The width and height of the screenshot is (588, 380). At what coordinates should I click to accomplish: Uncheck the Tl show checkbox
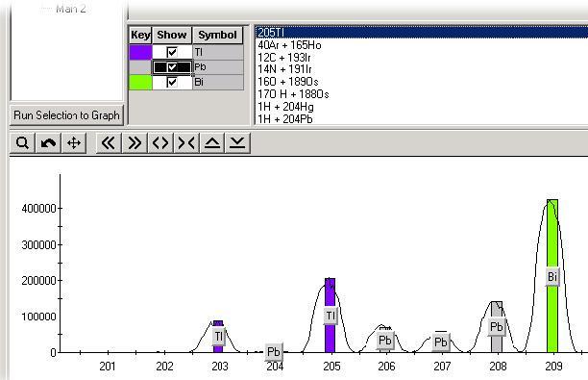click(x=172, y=52)
